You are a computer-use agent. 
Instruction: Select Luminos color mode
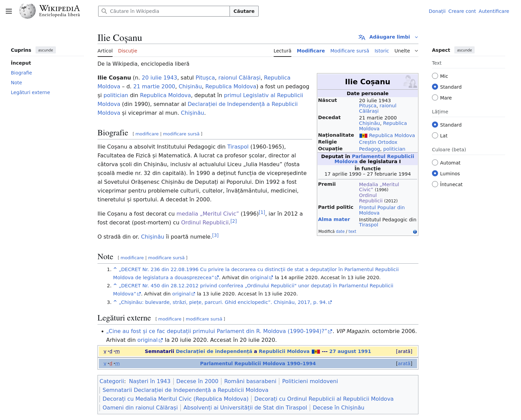tap(435, 174)
